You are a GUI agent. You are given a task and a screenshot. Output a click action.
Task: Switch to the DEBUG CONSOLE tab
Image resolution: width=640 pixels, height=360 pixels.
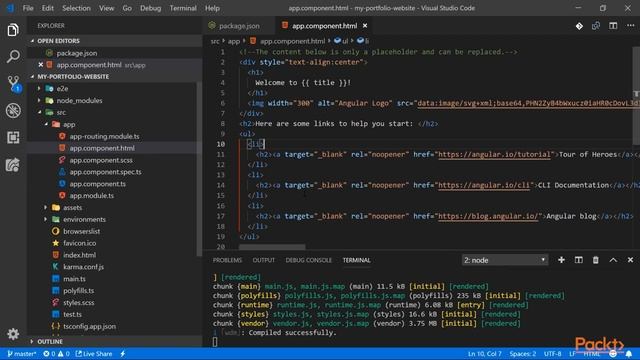(309, 260)
